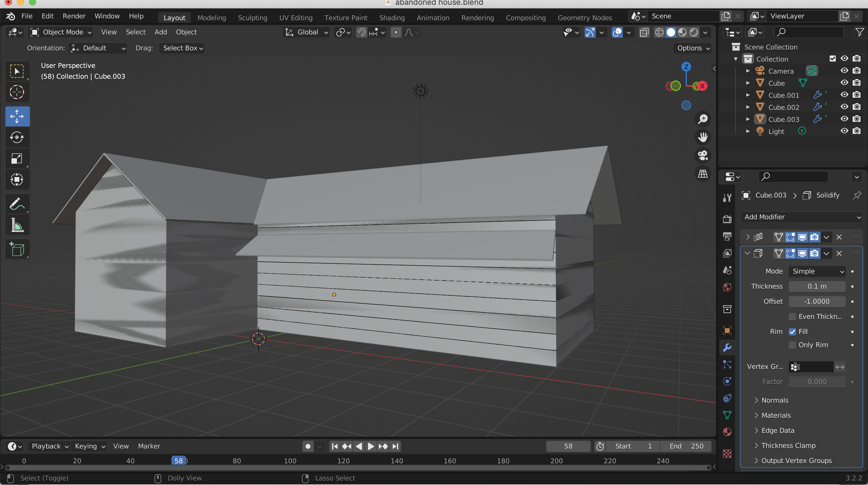Expand the Camera object in the outliner

[748, 71]
